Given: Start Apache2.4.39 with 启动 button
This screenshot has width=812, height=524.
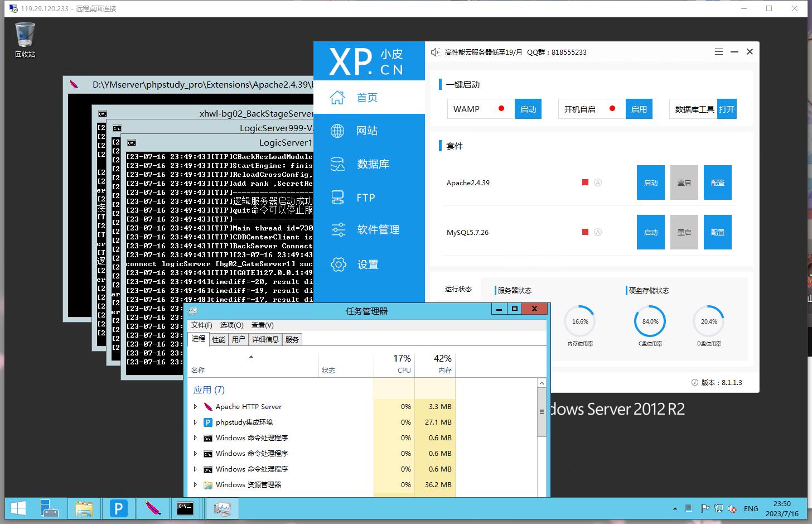Looking at the screenshot, I should point(651,182).
